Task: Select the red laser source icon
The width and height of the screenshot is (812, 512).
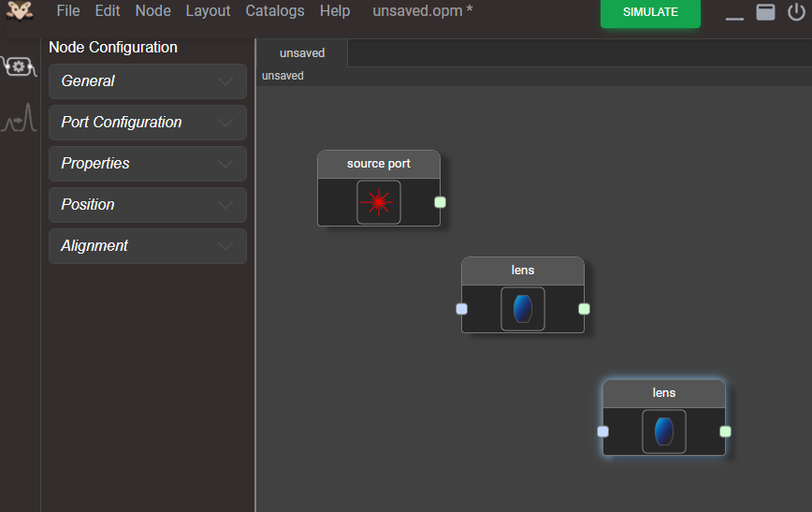Action: 379,202
